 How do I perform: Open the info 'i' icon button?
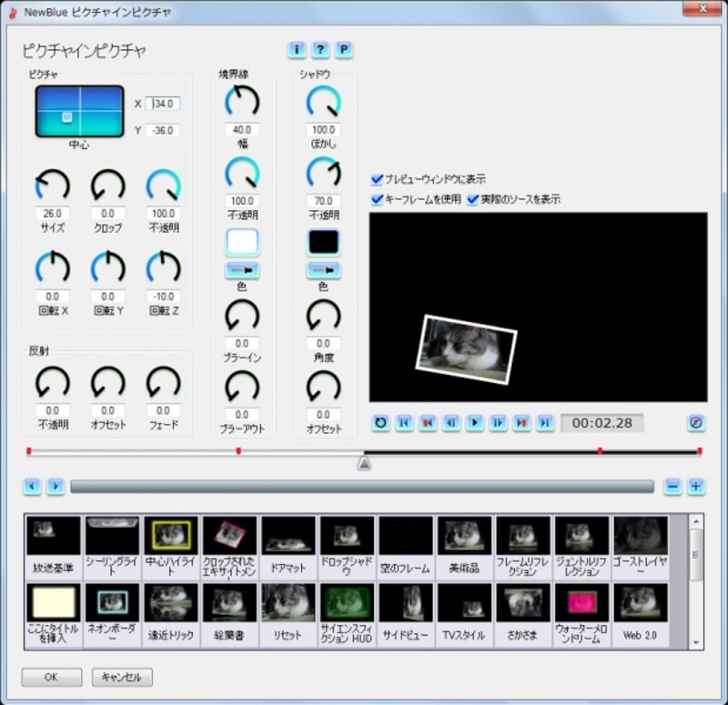point(297,49)
